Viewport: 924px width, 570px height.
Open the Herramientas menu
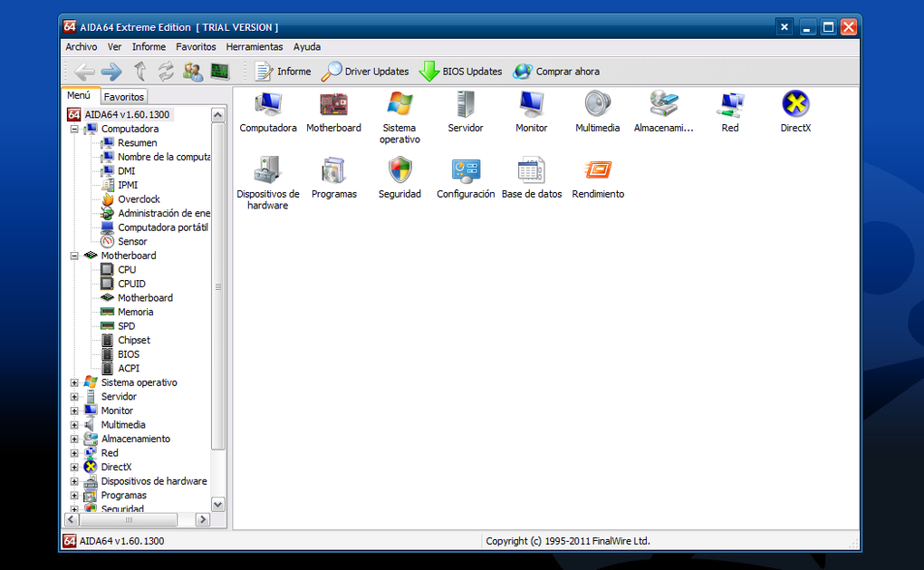[x=254, y=46]
